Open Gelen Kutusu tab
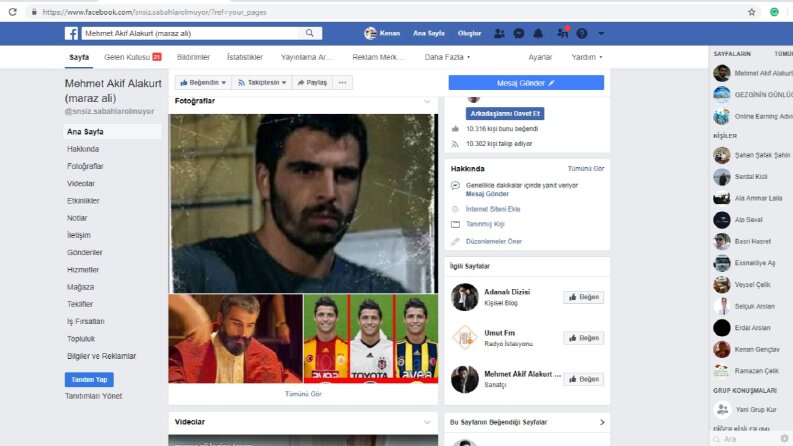 pyautogui.click(x=133, y=57)
